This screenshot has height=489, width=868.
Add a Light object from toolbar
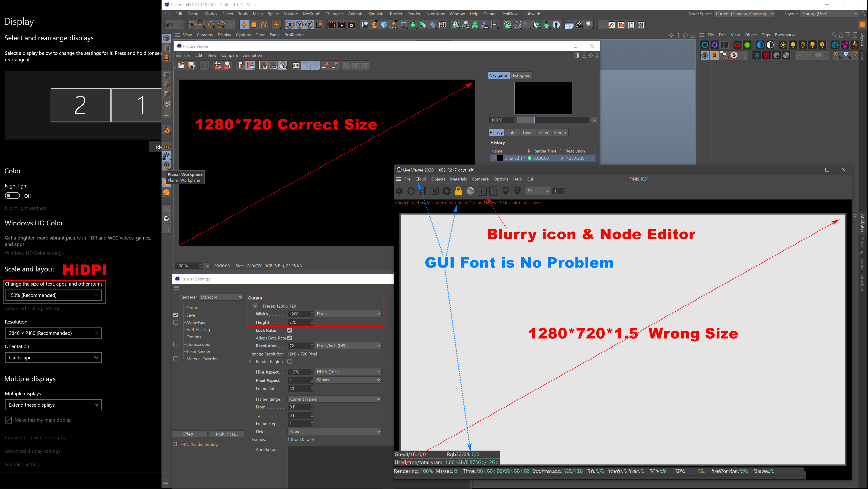pos(589,25)
